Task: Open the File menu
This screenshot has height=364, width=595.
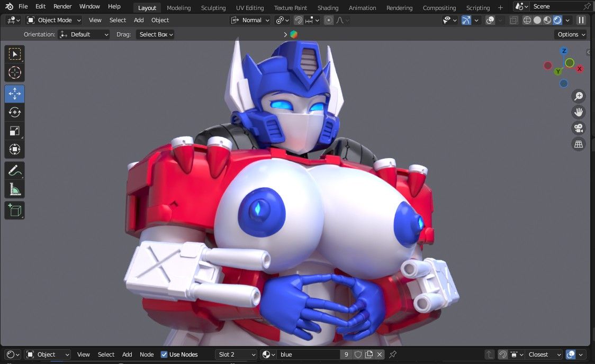Action: 23,6
